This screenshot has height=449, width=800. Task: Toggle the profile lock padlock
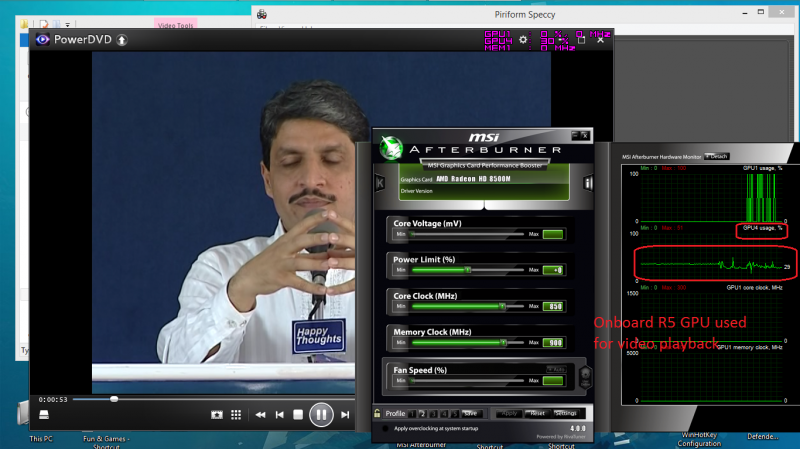tap(377, 413)
